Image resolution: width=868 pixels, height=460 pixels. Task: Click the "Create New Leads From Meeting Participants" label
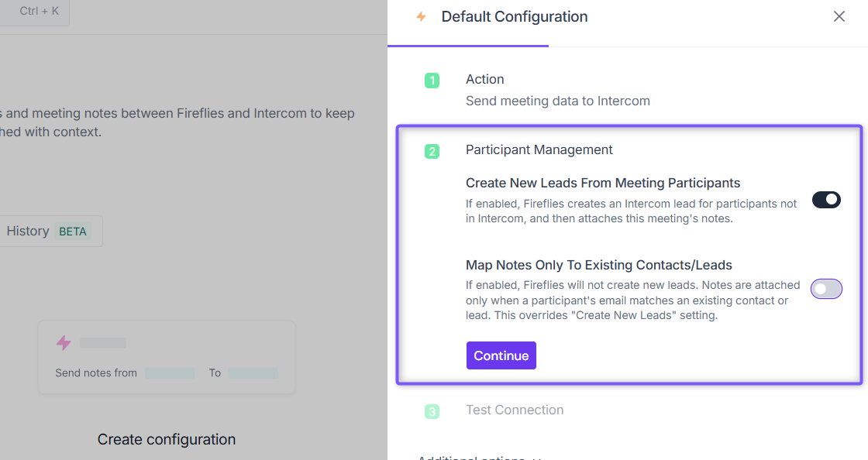pos(603,183)
